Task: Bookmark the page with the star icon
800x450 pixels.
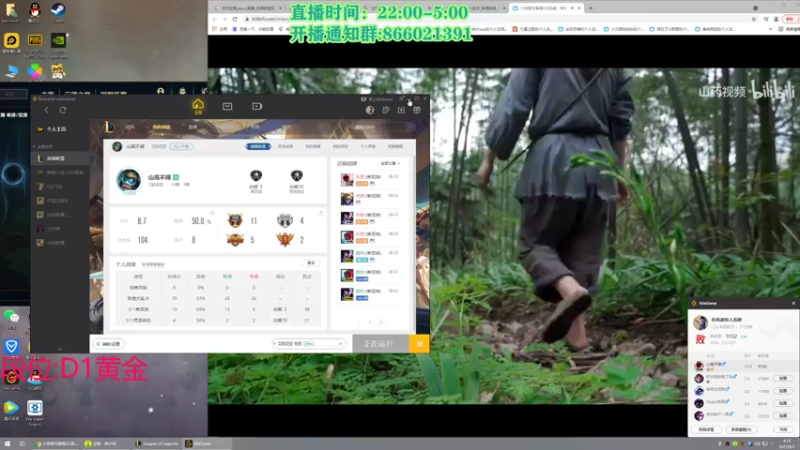Action: 754,19
